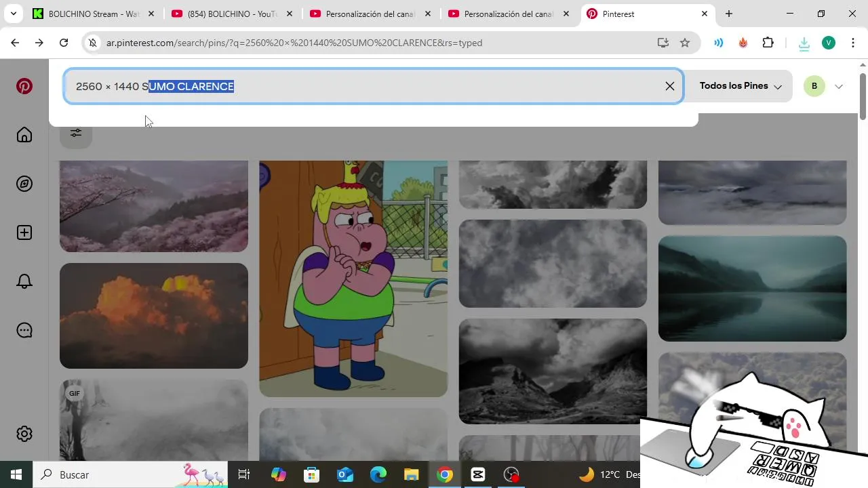Close the Pinterest tab
Image resolution: width=868 pixels, height=488 pixels.
[x=705, y=14]
